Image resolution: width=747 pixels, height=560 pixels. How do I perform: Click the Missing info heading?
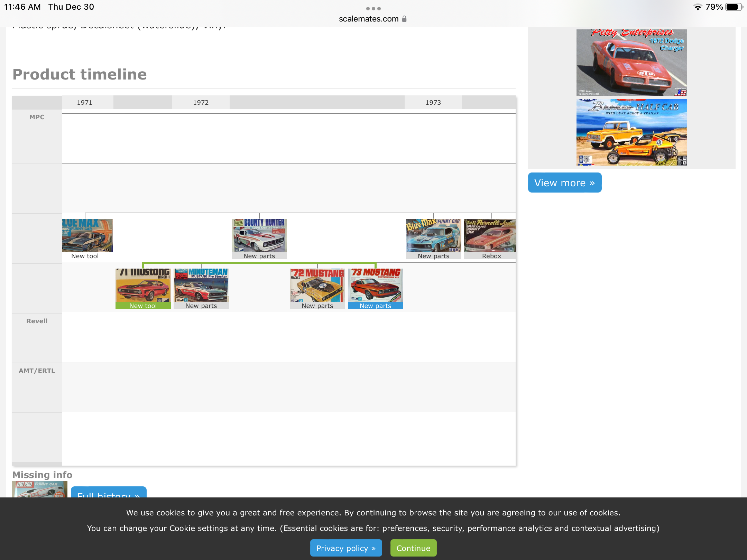tap(43, 475)
